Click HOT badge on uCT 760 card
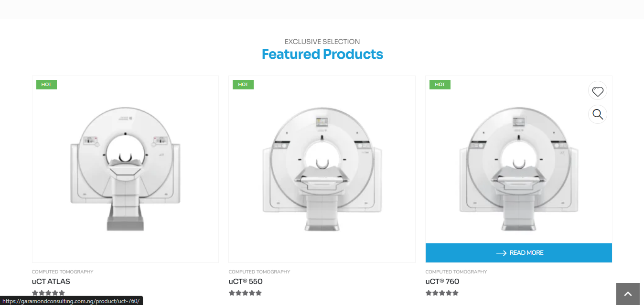The width and height of the screenshot is (644, 305). pyautogui.click(x=440, y=85)
